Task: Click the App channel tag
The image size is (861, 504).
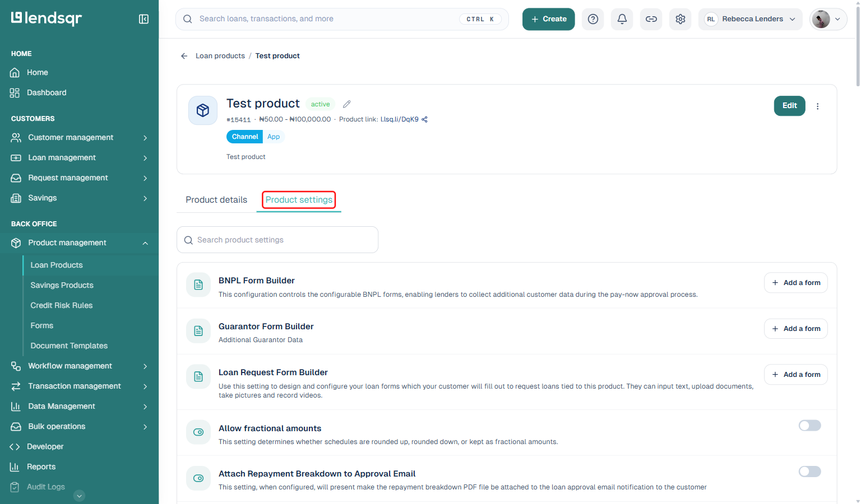Action: point(274,137)
